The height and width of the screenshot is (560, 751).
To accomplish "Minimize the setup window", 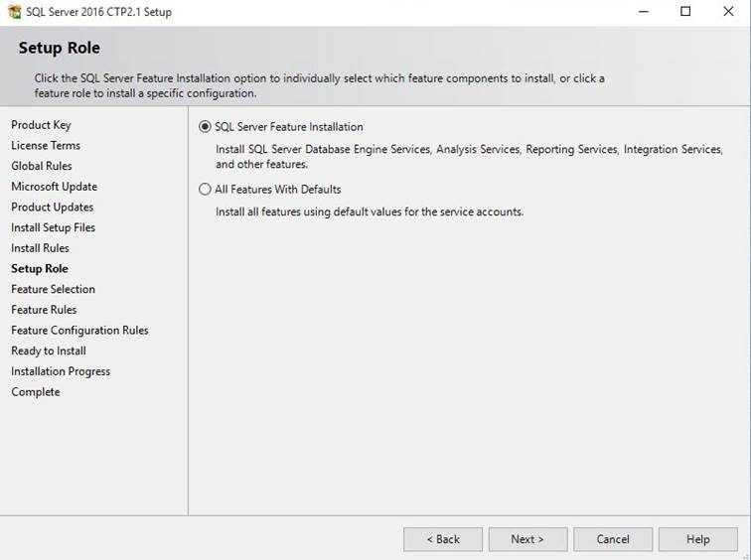I will tap(644, 12).
